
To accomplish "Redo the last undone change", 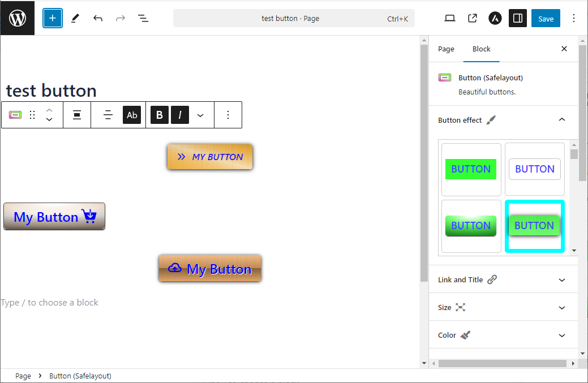I will click(x=121, y=18).
